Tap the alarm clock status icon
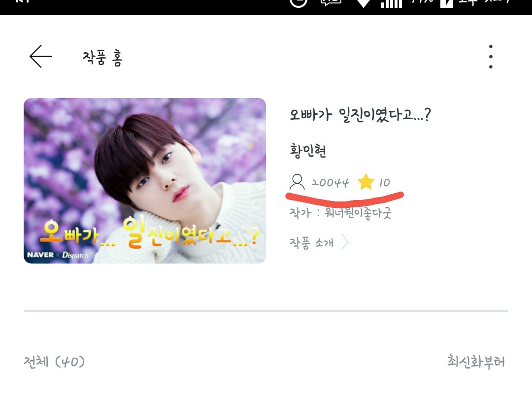Screen dimensions: 532x399 click(x=299, y=3)
